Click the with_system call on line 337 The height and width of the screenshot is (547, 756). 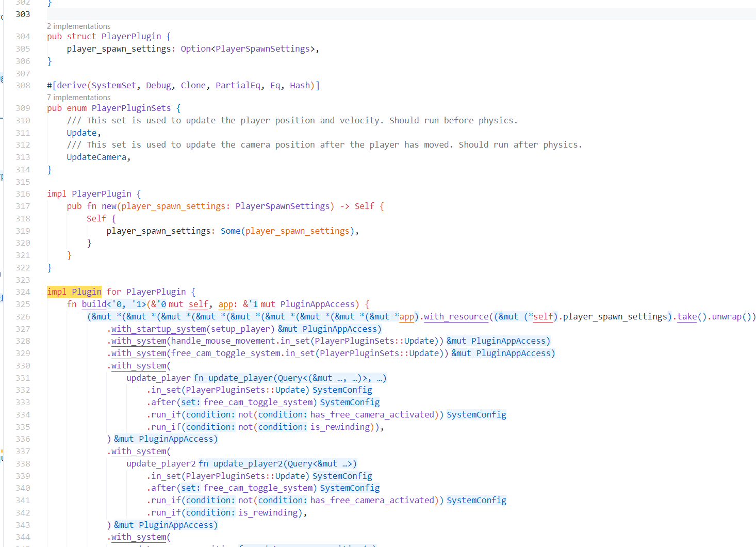pyautogui.click(x=139, y=452)
